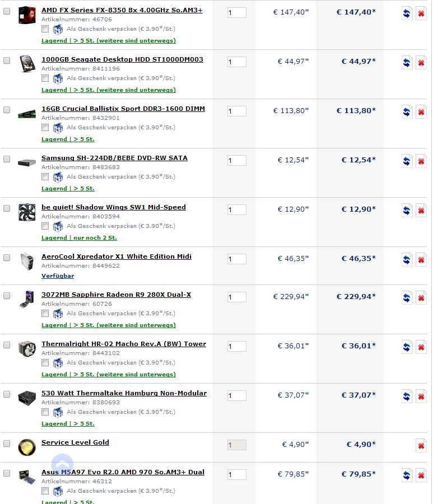Click the scroll-to-top arrow circle

62,464
